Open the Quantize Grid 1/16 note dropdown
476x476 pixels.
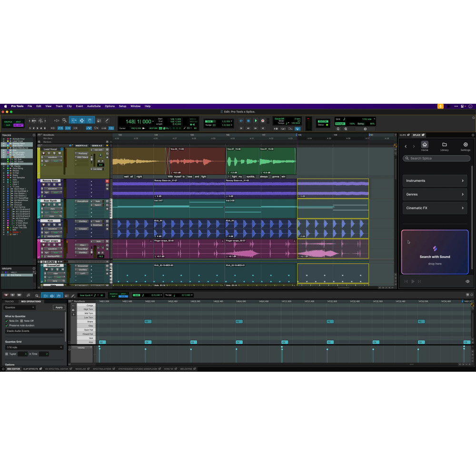[34, 347]
